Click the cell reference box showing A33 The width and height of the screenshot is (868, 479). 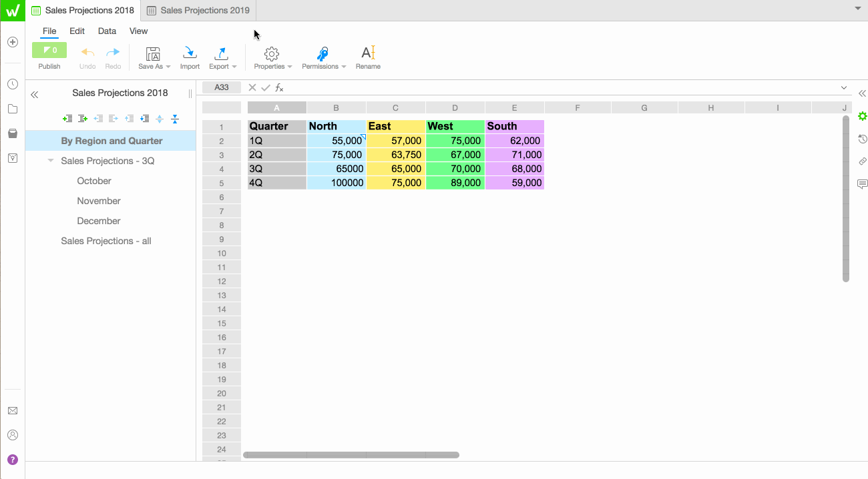[222, 87]
